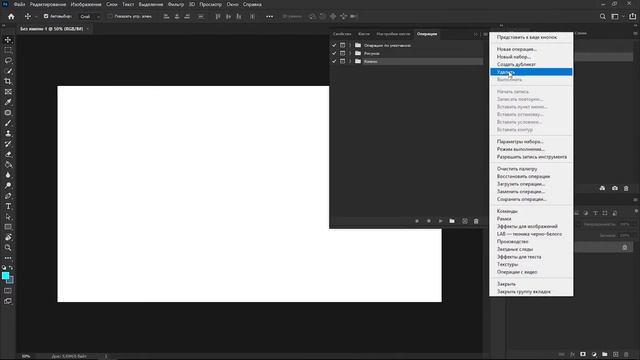Reset default foreground and background colors
640x360 pixels.
tap(4, 268)
